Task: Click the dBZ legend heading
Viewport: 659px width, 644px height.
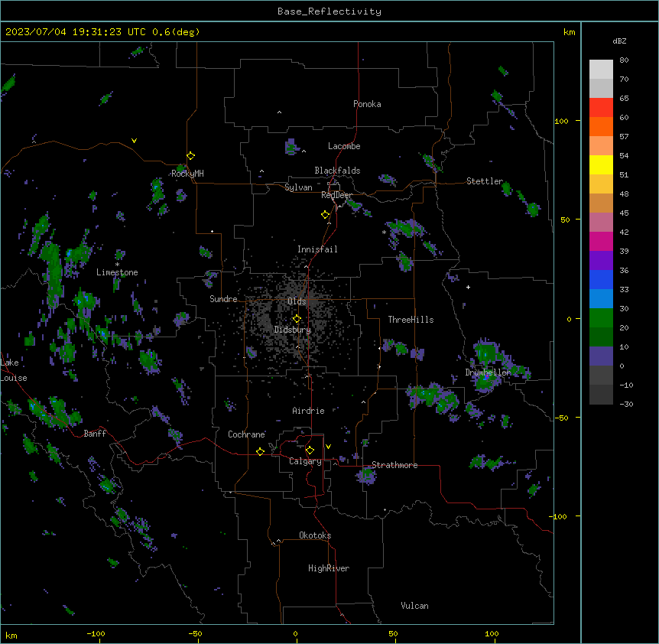Action: (619, 41)
